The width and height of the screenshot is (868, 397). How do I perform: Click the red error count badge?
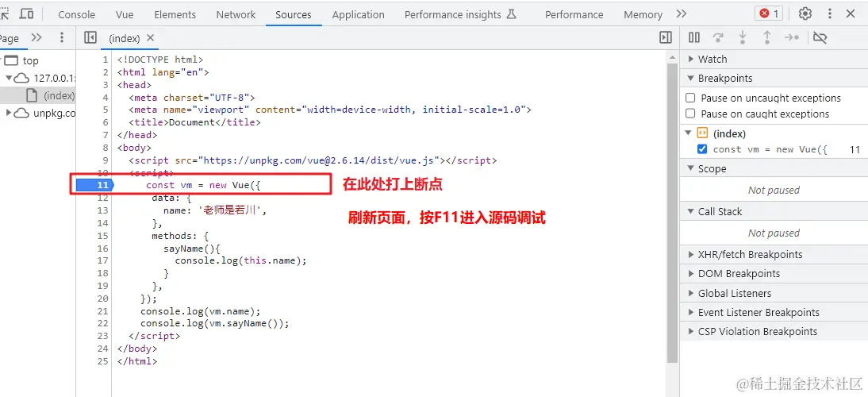click(x=769, y=13)
